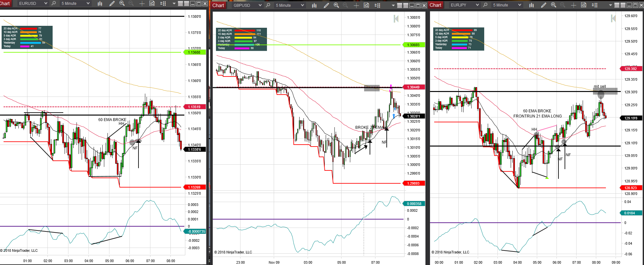This screenshot has height=265, width=644.
Task: Select the red 1.30449 price marker
Action: 414,87
